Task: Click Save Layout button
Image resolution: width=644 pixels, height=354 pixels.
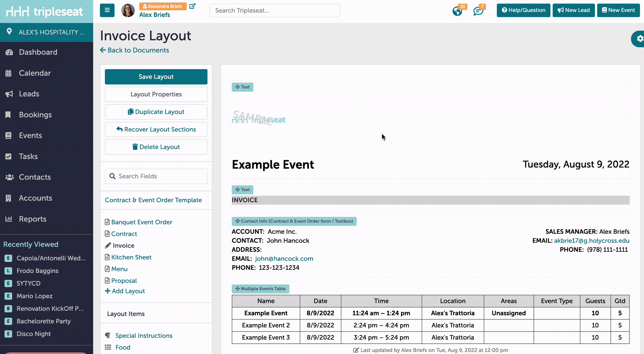Action: 156,77
